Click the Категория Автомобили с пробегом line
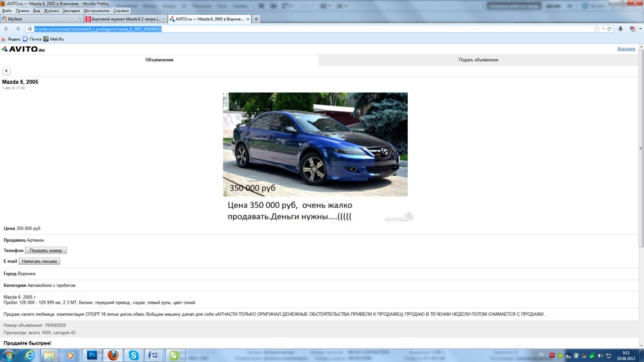Image resolution: width=644 pixels, height=362 pixels. coord(40,286)
